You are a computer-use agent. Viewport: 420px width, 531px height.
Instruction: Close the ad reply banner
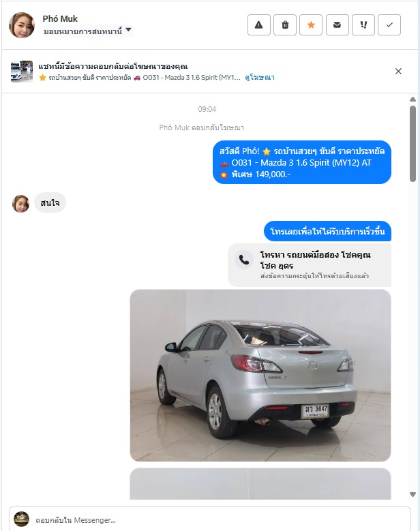[398, 71]
